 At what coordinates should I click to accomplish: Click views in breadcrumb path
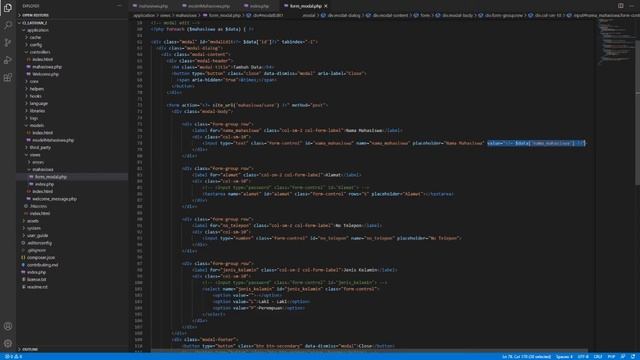coord(165,16)
